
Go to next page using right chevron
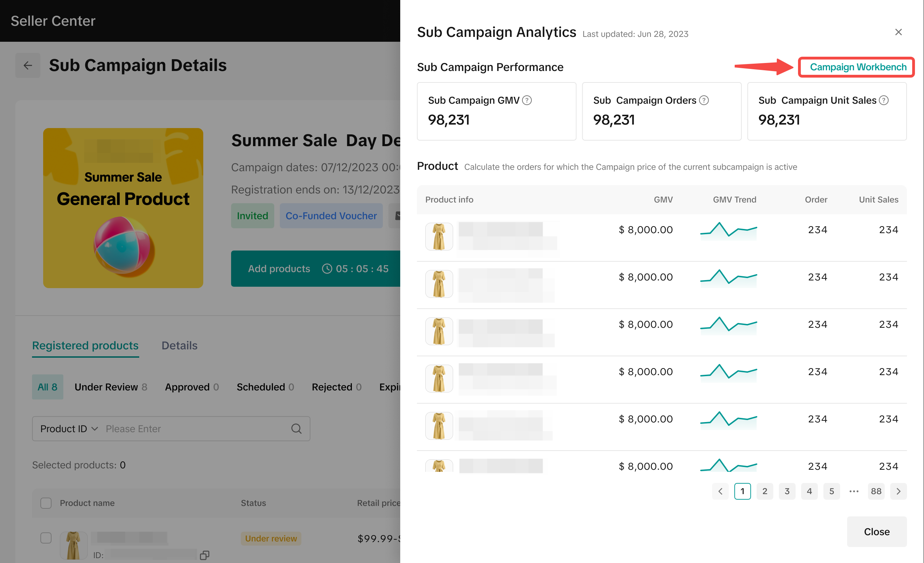pos(898,491)
